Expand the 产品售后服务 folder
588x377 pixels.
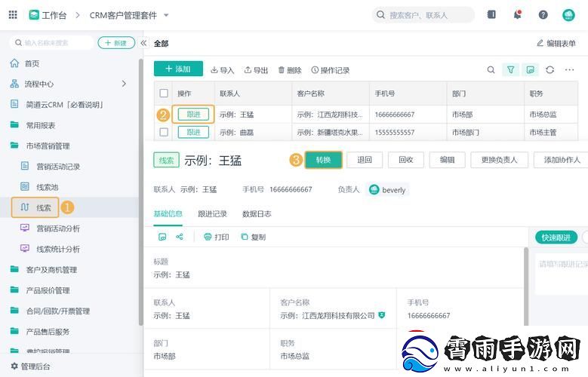coord(48,331)
